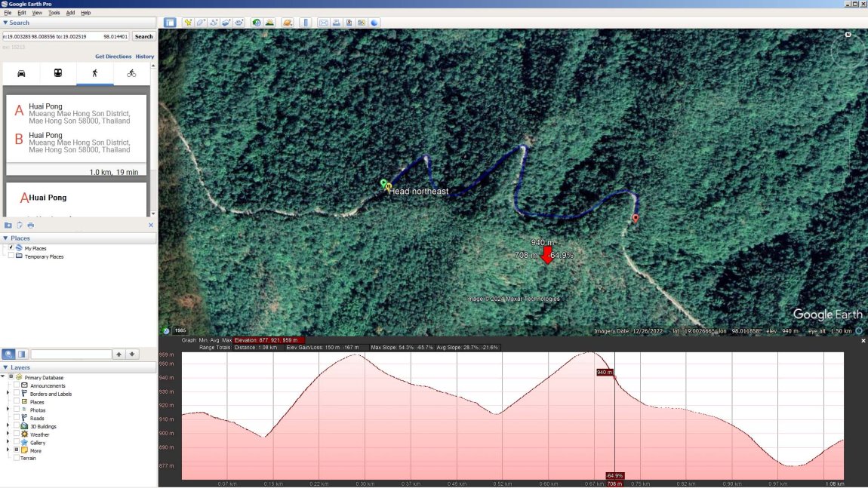This screenshot has width=868, height=488.
Task: Expand the Borders and Labels layer group
Action: click(x=6, y=394)
